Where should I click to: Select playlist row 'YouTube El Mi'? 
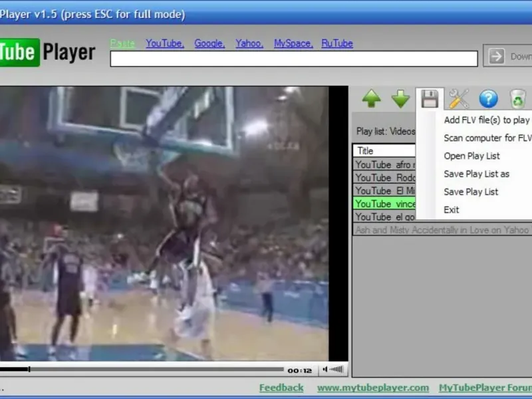point(384,191)
